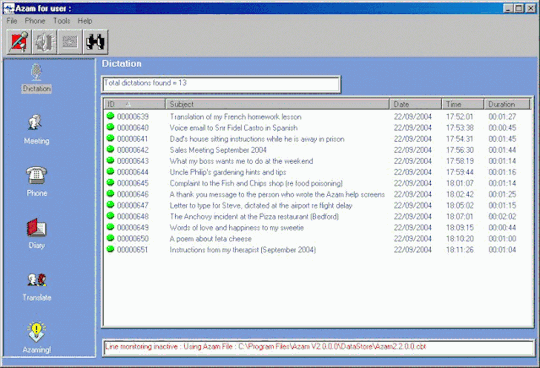Click the green status dot for 00000650
This screenshot has width=540, height=368.
[110, 238]
